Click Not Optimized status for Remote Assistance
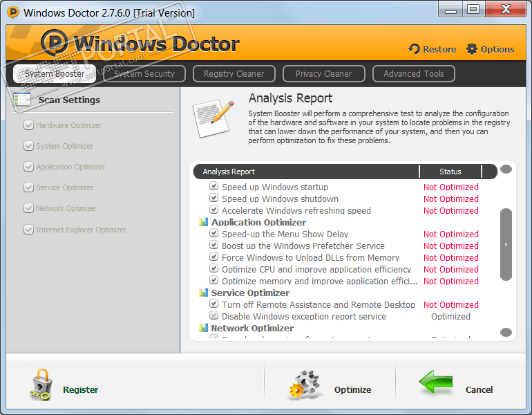The height and width of the screenshot is (415, 532). pos(451,304)
